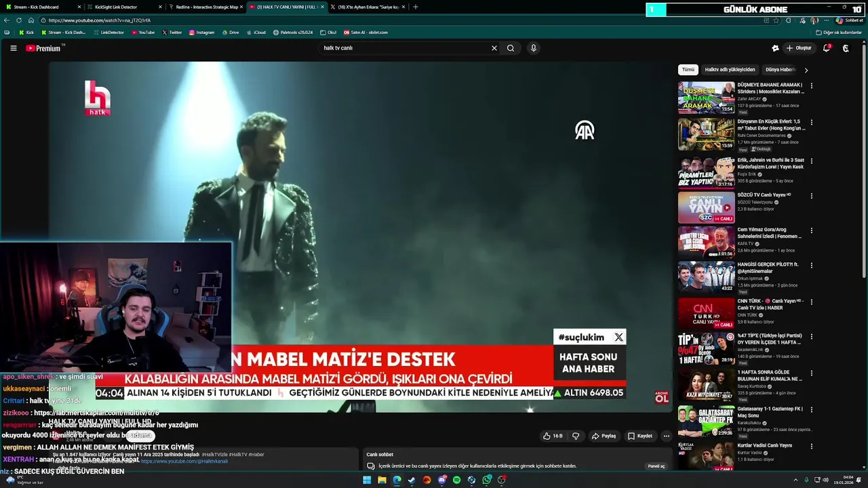Click the Oluştur create button

click(x=799, y=48)
